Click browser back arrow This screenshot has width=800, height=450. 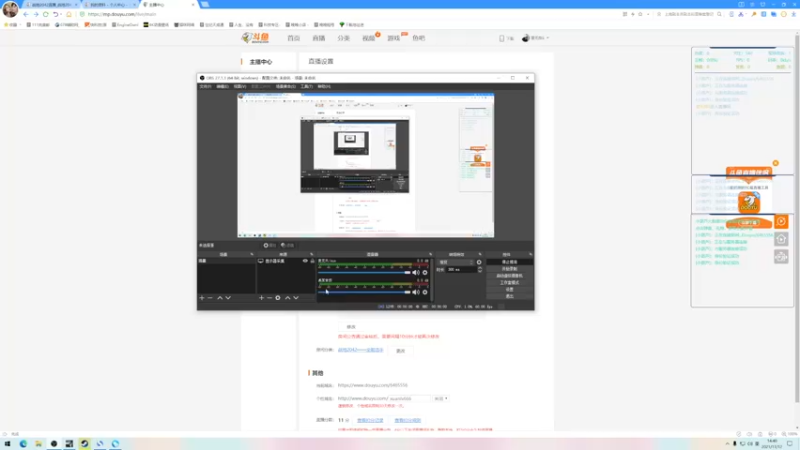(x=26, y=14)
